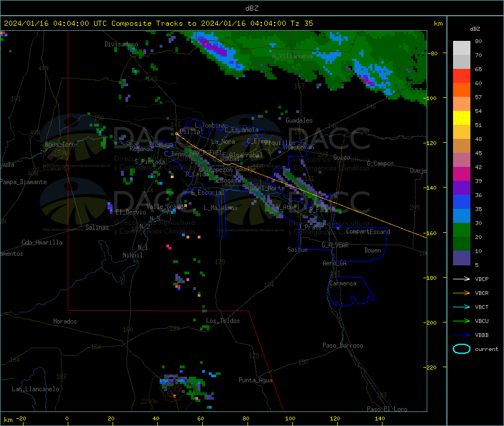Click the white VBCP arrow in legend
This screenshot has height=426, width=504.
coord(461,279)
